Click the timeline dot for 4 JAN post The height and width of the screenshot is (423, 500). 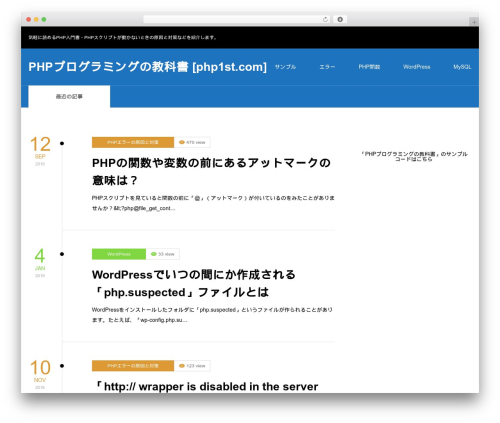tap(62, 254)
